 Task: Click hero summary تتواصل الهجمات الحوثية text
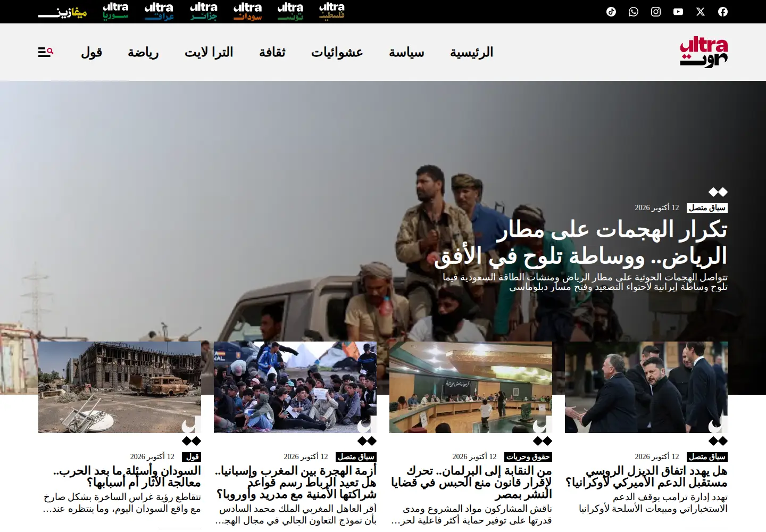[585, 282]
